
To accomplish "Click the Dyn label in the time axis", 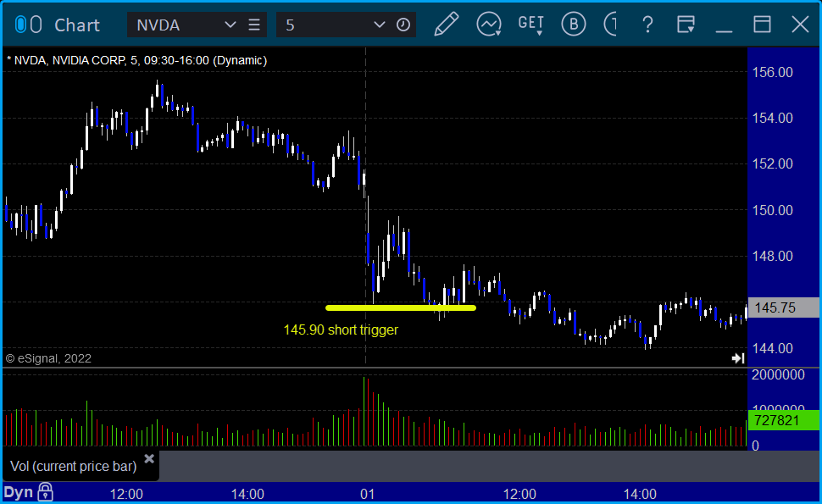I will pyautogui.click(x=19, y=492).
